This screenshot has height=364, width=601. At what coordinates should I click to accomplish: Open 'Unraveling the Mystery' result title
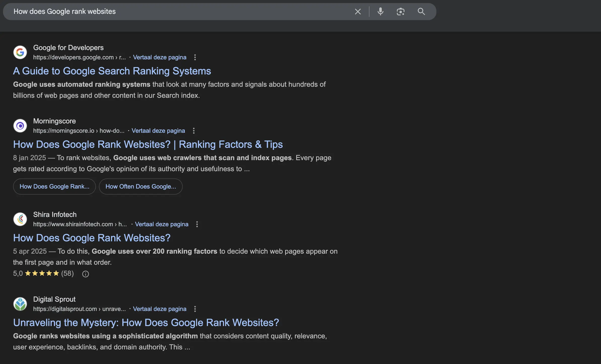click(146, 323)
